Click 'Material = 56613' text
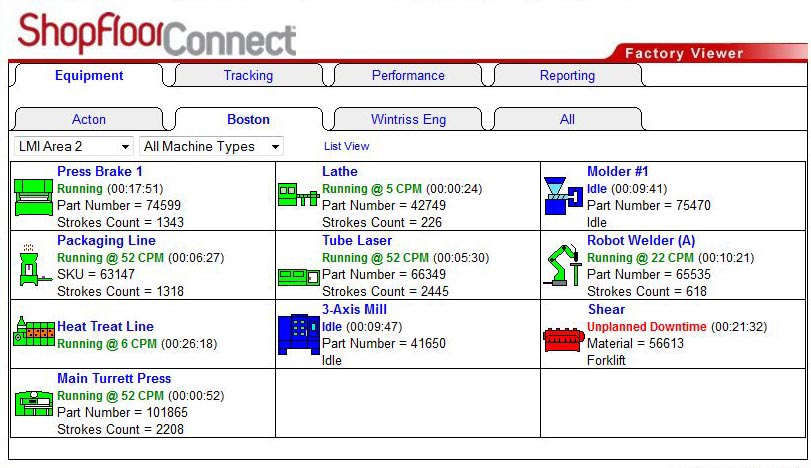Image resolution: width=811 pixels, height=468 pixels. [x=635, y=343]
